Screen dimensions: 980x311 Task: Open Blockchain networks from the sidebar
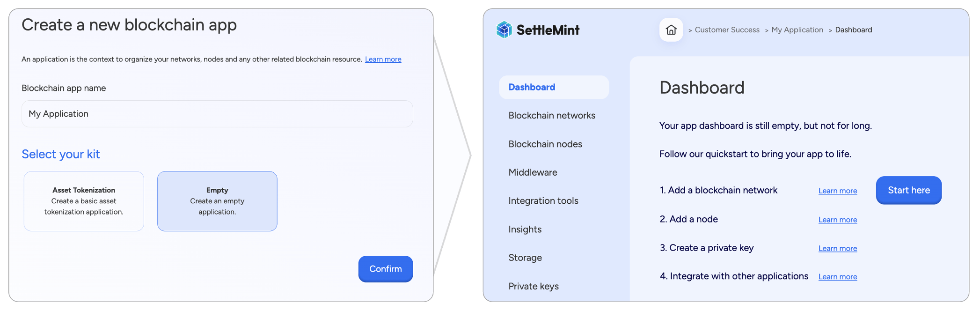[x=552, y=115]
